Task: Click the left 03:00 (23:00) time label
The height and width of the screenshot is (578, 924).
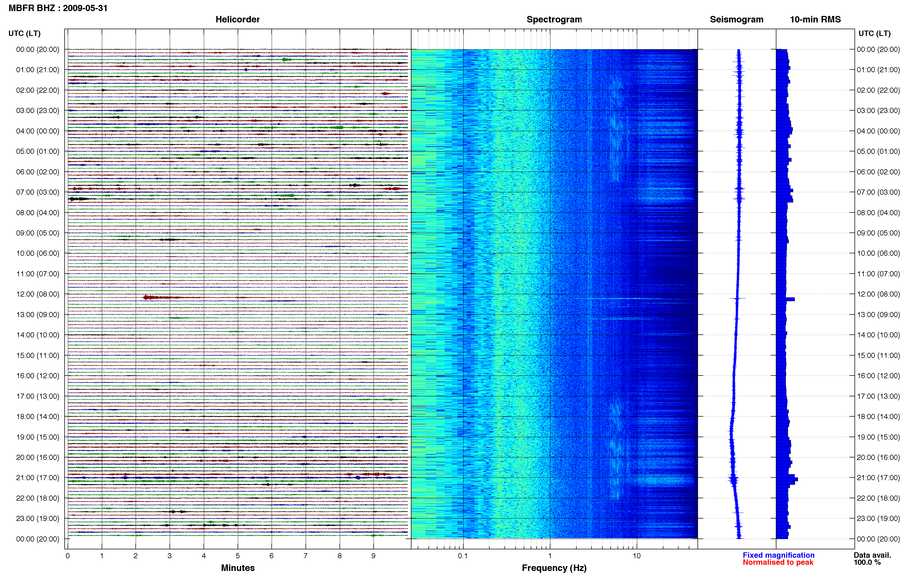Action: coord(38,111)
